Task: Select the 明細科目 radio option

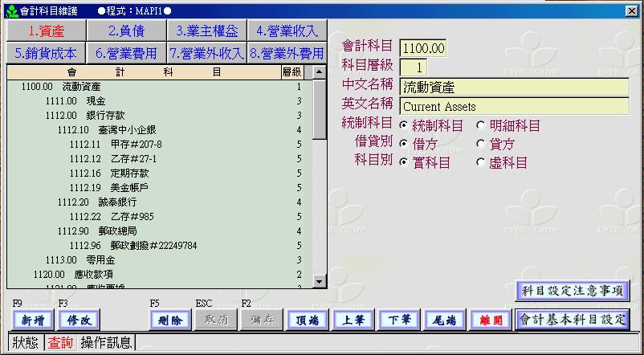Action: (x=481, y=125)
